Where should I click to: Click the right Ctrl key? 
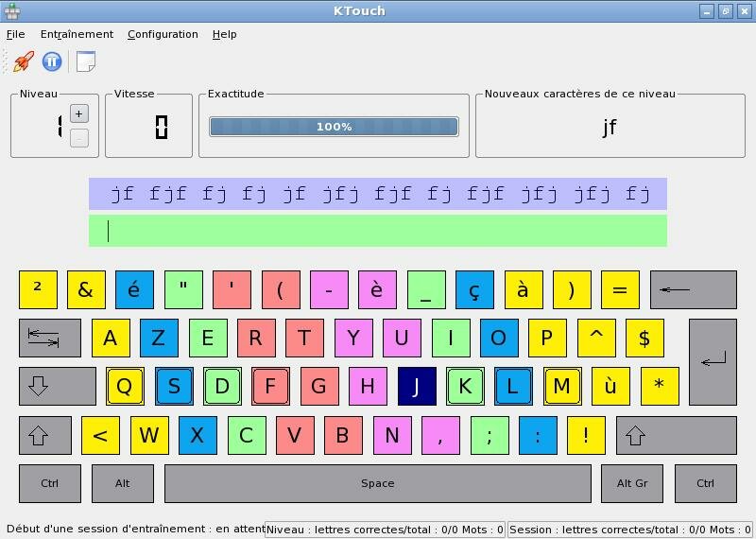point(706,483)
